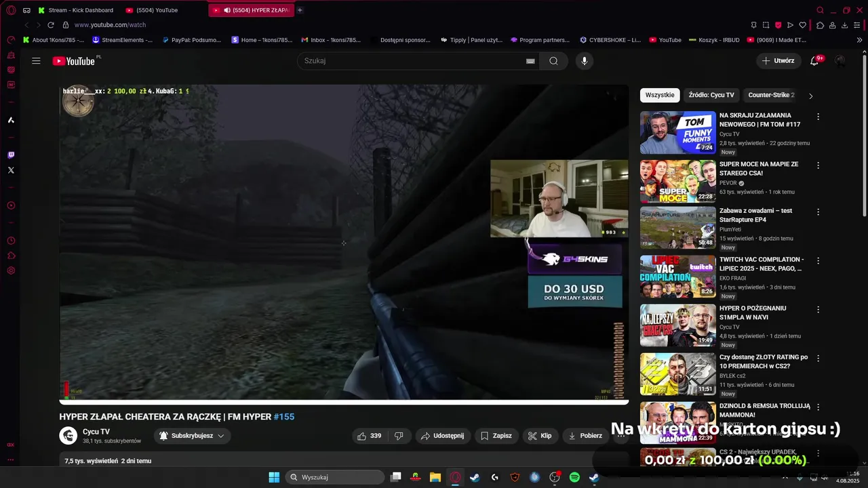Open the Windows Start menu
Image resolution: width=868 pixels, height=488 pixels.
point(274,477)
